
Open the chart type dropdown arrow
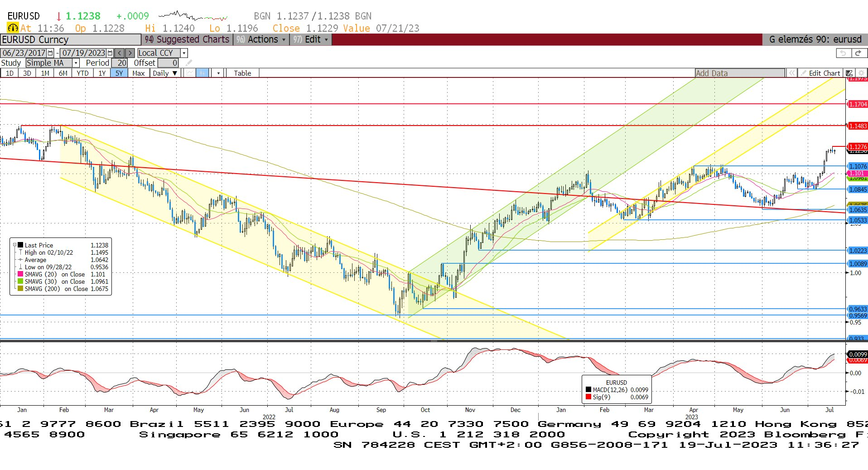218,73
